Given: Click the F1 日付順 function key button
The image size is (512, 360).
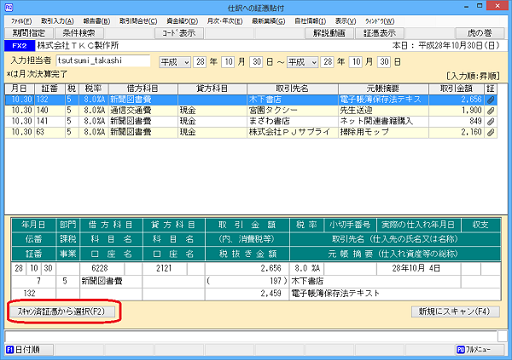Looking at the screenshot, I should pos(29,350).
